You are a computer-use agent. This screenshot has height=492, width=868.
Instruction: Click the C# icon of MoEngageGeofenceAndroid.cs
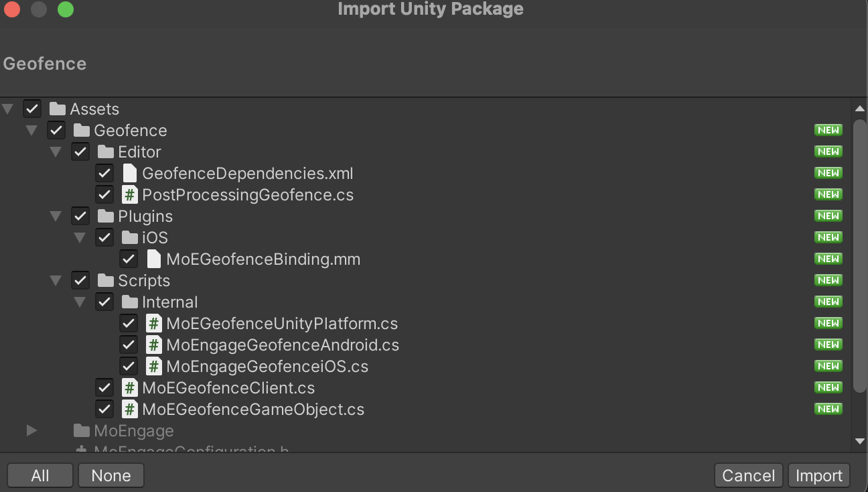(154, 345)
